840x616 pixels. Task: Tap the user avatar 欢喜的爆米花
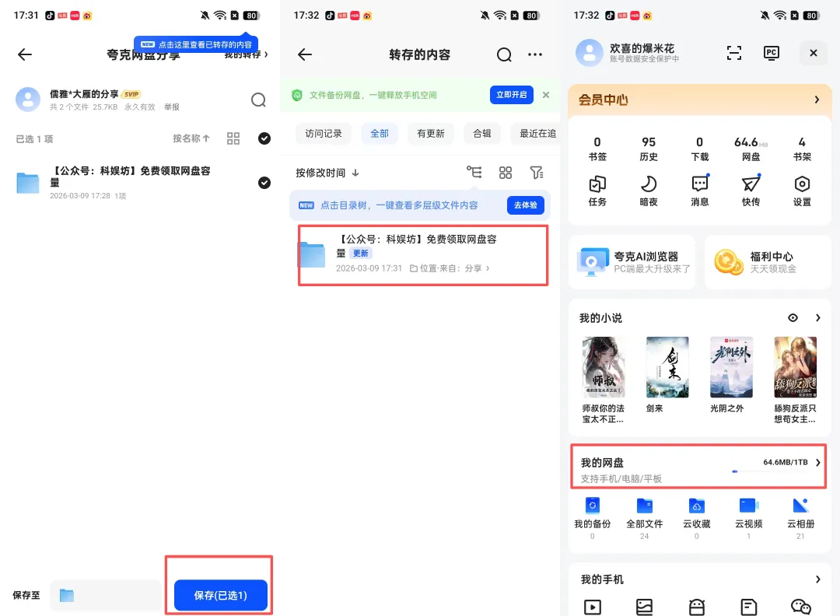click(589, 52)
